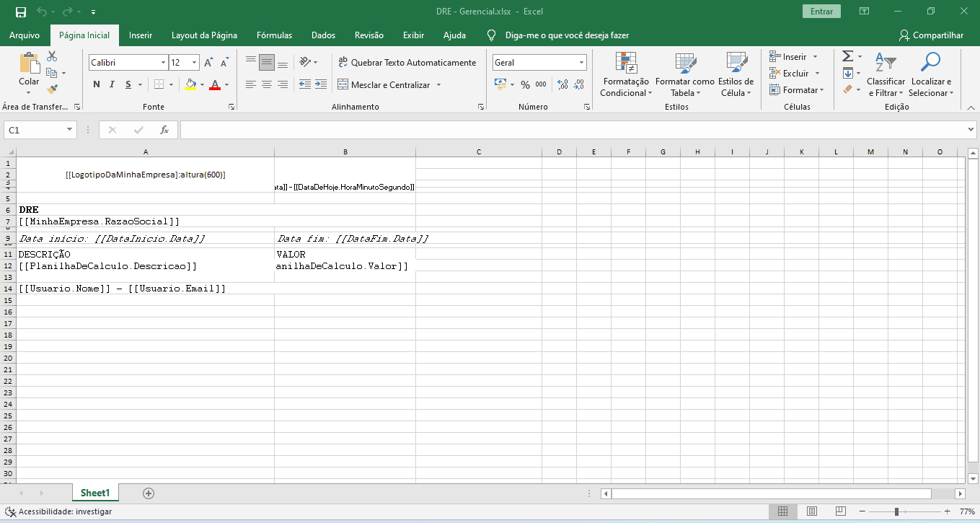Add a new sheet with plus icon
Image resolution: width=980 pixels, height=523 pixels.
[x=149, y=493]
